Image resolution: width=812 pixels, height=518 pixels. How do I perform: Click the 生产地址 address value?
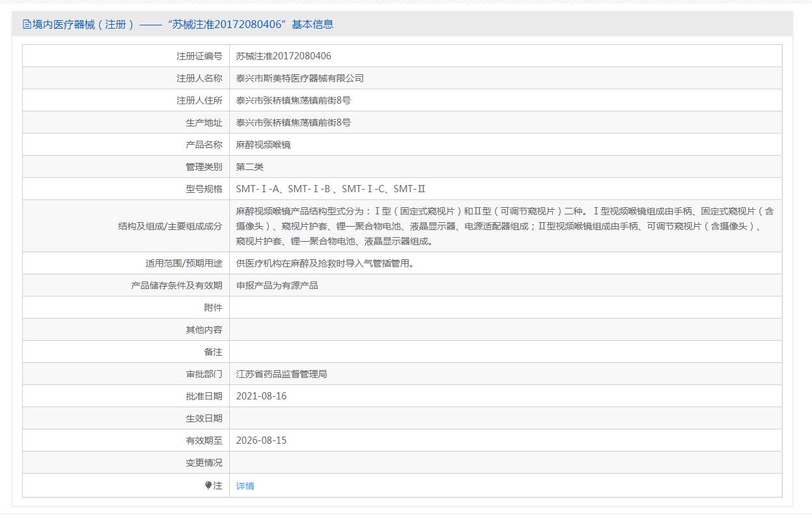pyautogui.click(x=293, y=122)
